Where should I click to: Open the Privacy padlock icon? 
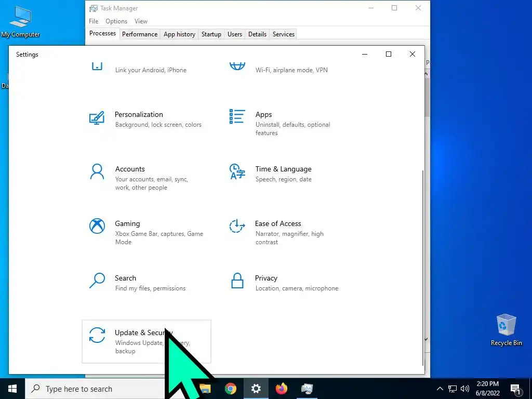pyautogui.click(x=237, y=281)
